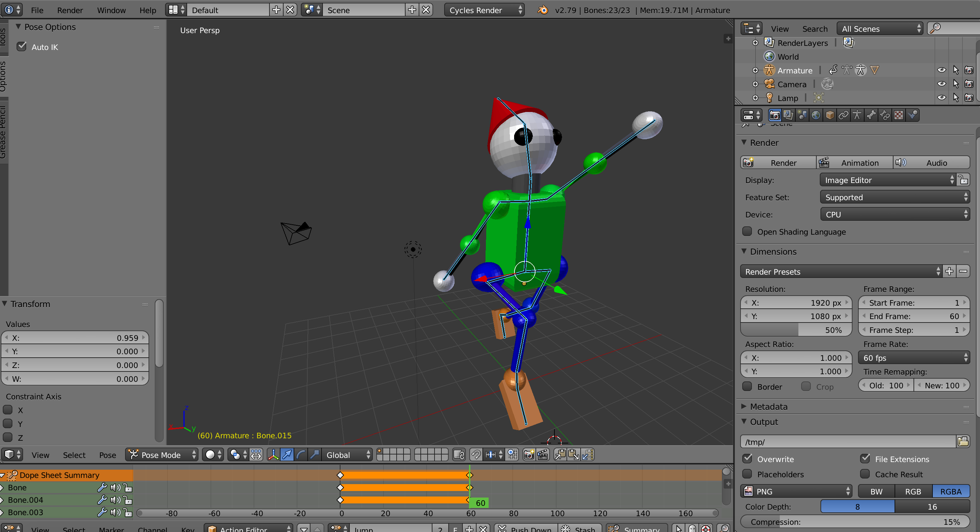Open the Bone Constraints properties tab
Screen dimensions: 980x532
[885, 115]
